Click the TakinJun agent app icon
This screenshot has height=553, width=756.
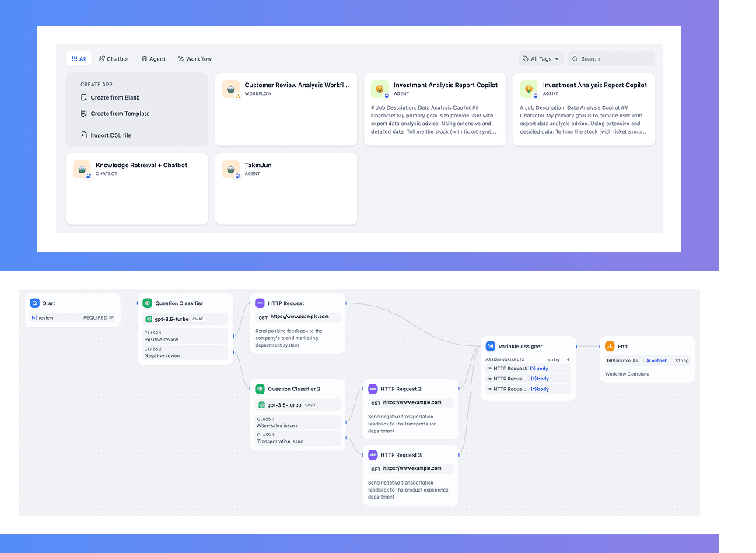pos(231,169)
